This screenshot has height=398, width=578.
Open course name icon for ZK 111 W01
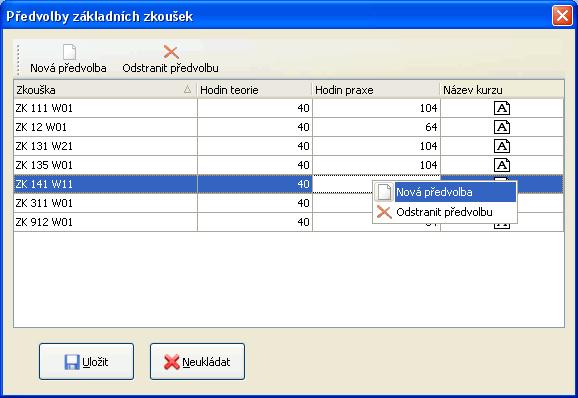point(502,108)
